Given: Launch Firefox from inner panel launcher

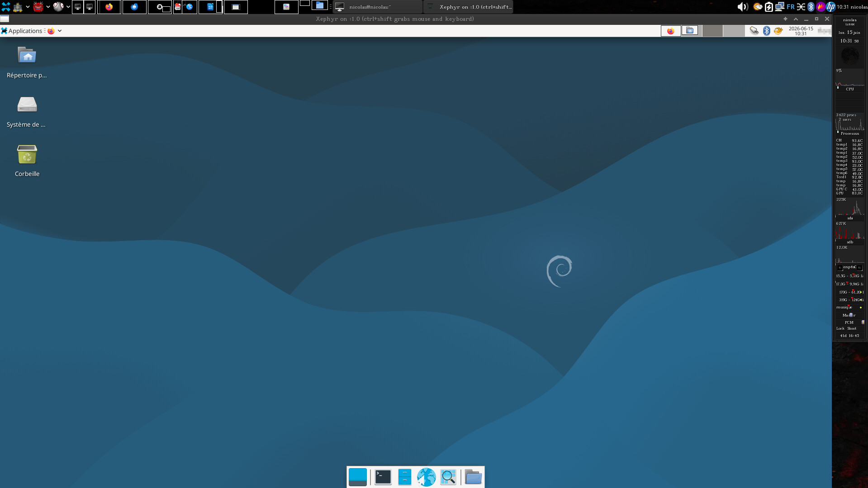Looking at the screenshot, I should pos(51,31).
